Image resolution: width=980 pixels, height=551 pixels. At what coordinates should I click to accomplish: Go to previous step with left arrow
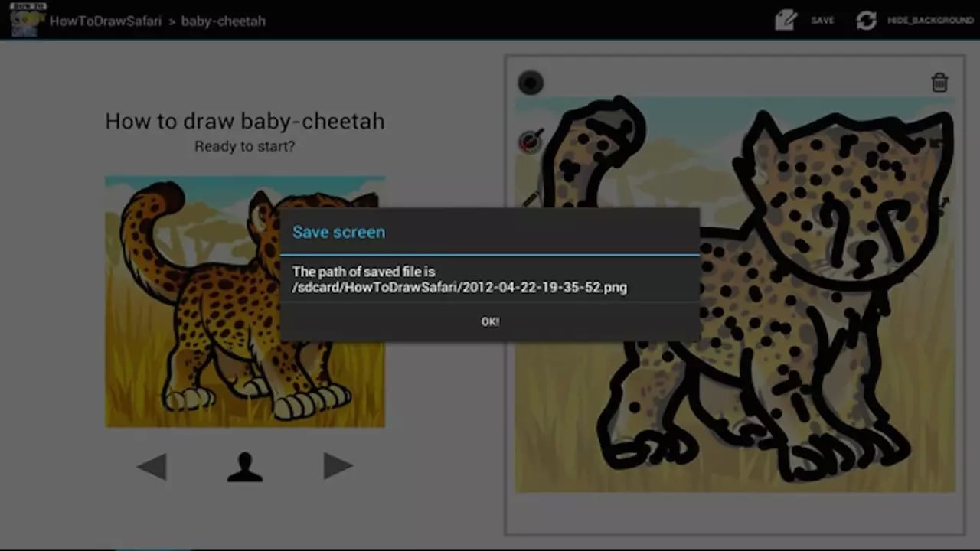pyautogui.click(x=152, y=466)
